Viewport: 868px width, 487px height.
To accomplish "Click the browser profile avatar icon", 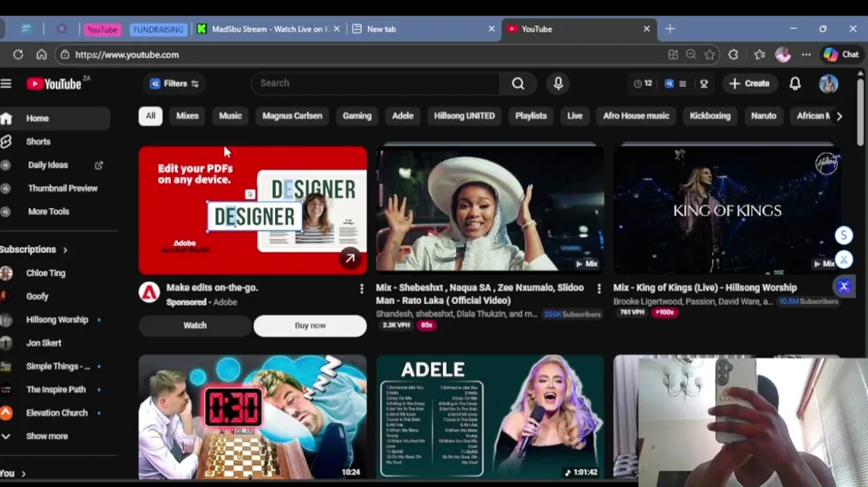I will pyautogui.click(x=783, y=55).
